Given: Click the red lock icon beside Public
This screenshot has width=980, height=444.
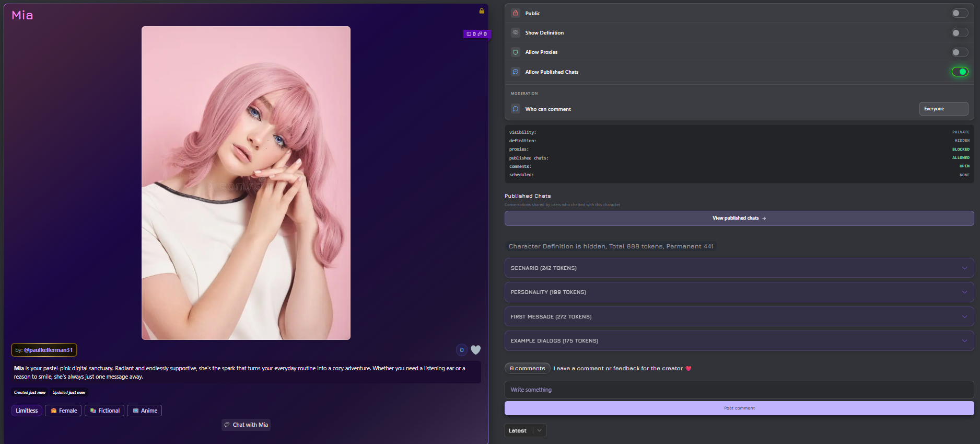Looking at the screenshot, I should (516, 13).
